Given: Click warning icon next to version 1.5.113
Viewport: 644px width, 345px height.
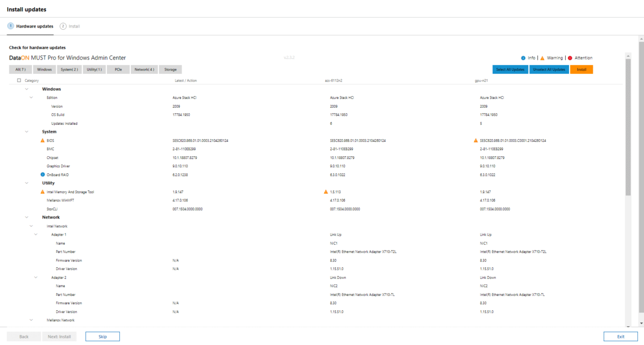Looking at the screenshot, I should point(326,192).
